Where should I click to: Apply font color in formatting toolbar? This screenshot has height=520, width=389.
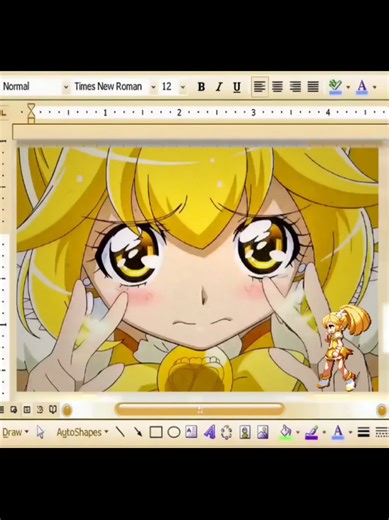pos(362,87)
